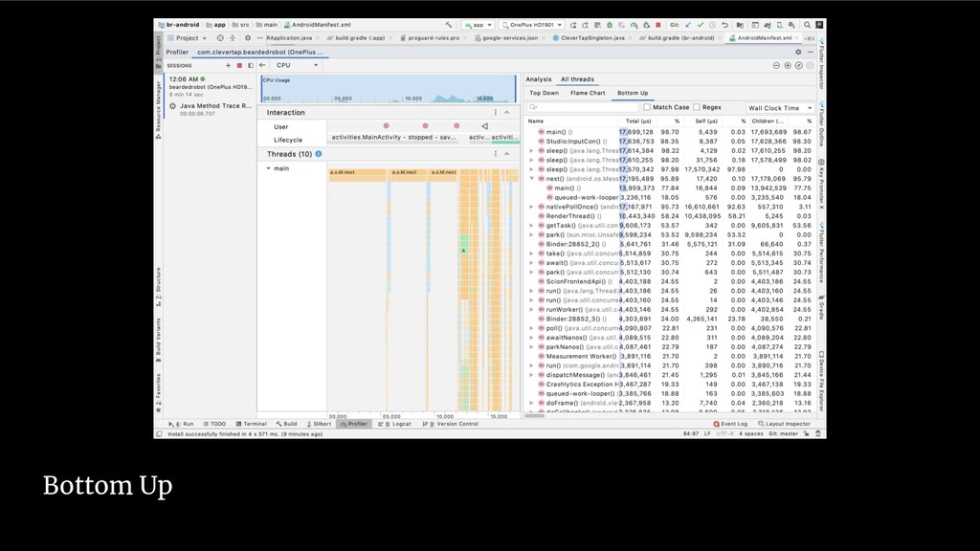Toggle the sessions panel collapse icon

[251, 65]
